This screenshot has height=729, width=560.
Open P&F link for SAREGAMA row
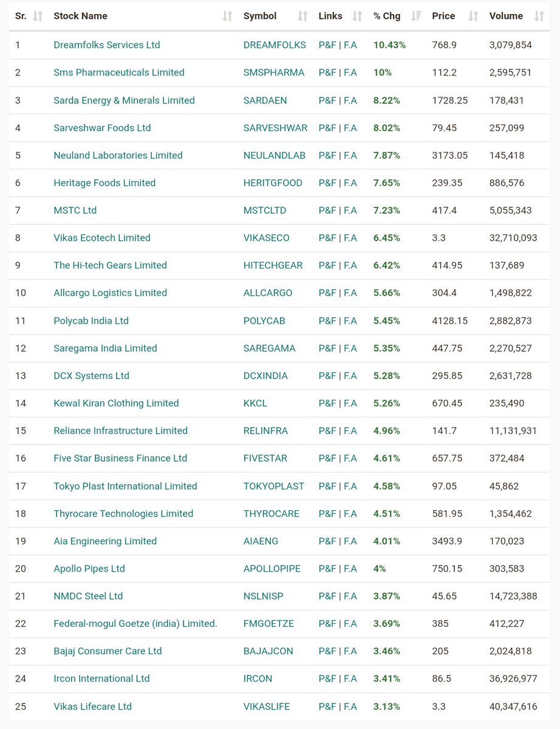(327, 348)
